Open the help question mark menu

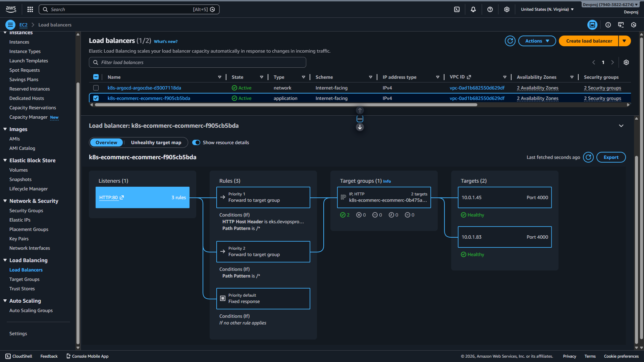[490, 9]
